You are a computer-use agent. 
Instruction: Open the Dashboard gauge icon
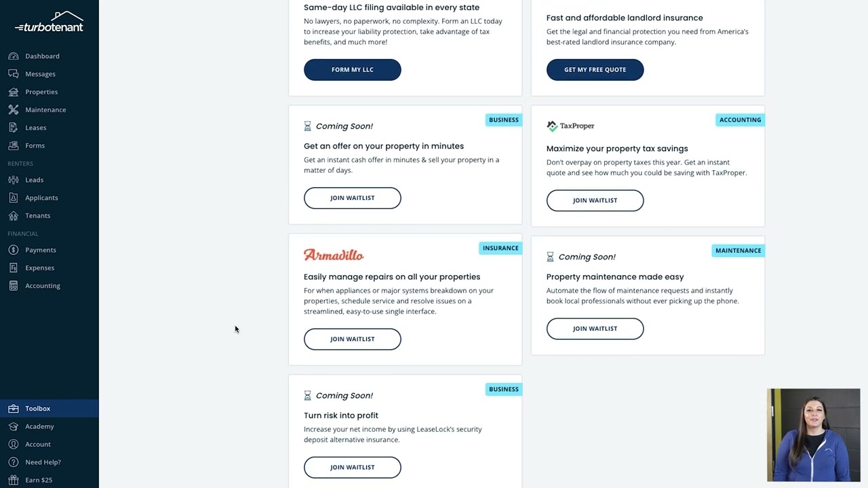[14, 56]
